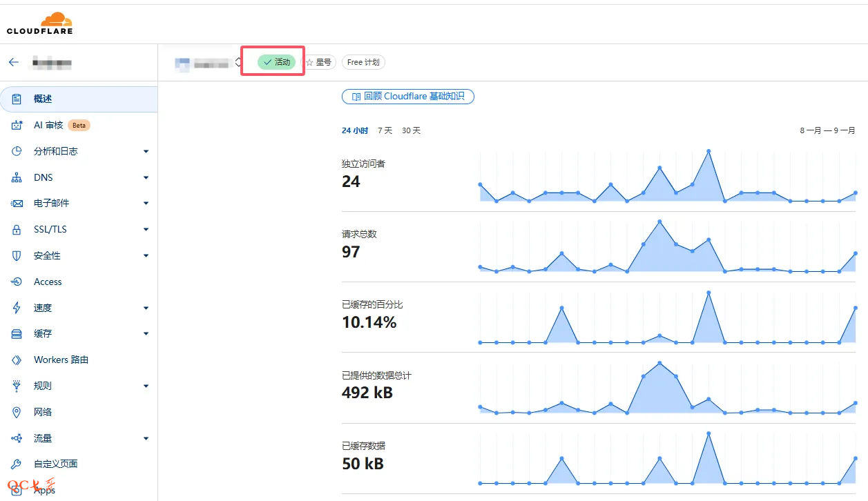Select the 30 天 time range
The width and height of the screenshot is (868, 501).
pyautogui.click(x=411, y=130)
